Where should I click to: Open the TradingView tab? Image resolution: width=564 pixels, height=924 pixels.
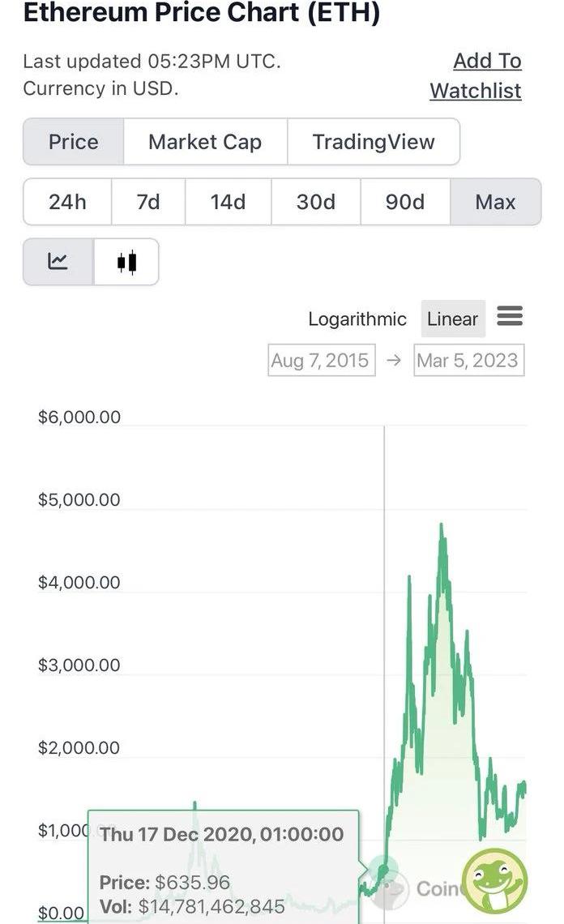(x=374, y=142)
